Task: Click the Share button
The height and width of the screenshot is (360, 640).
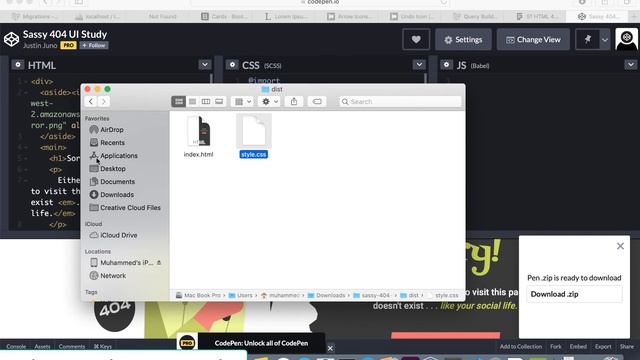Action: 627,347
